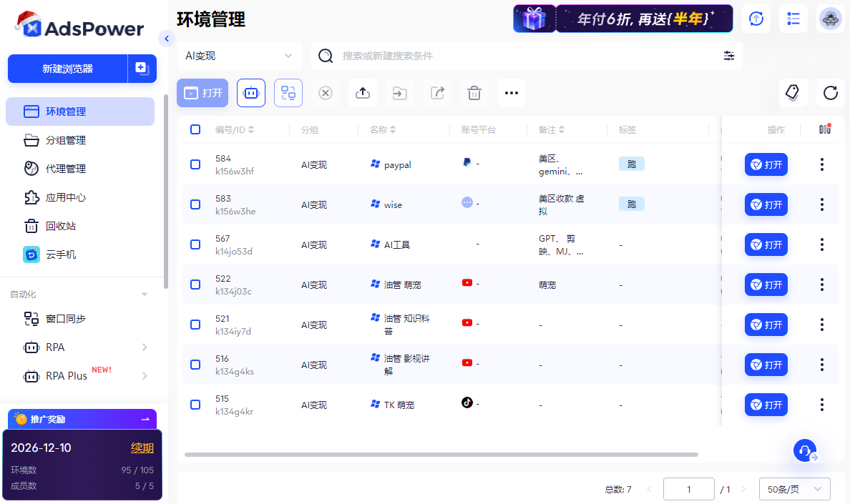Viewport: 850px width, 504px height.
Task: Select the RPA robot icon in the toolbar
Action: (250, 93)
